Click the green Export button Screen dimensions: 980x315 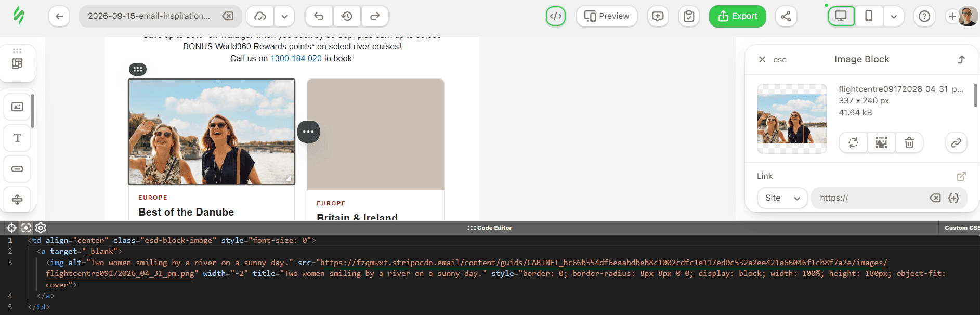738,16
